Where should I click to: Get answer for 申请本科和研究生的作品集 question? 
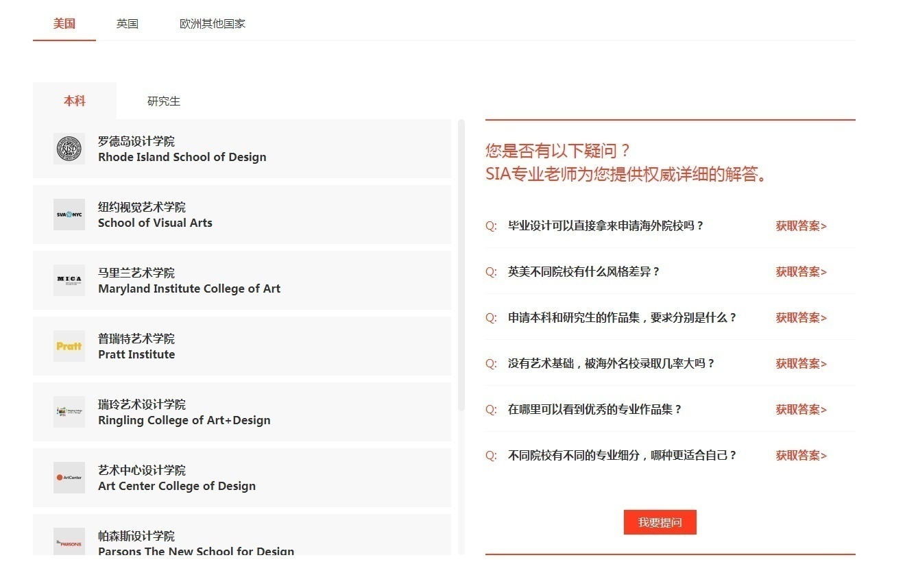(x=801, y=317)
